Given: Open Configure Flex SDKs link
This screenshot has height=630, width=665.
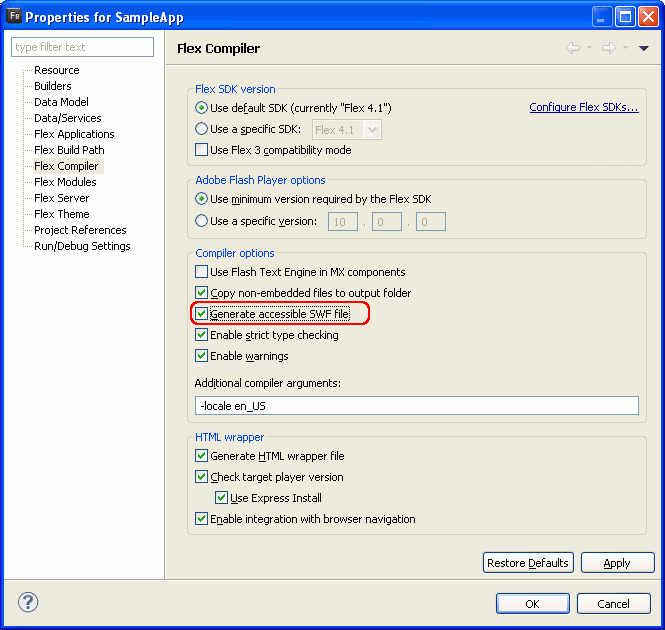Looking at the screenshot, I should pyautogui.click(x=584, y=107).
